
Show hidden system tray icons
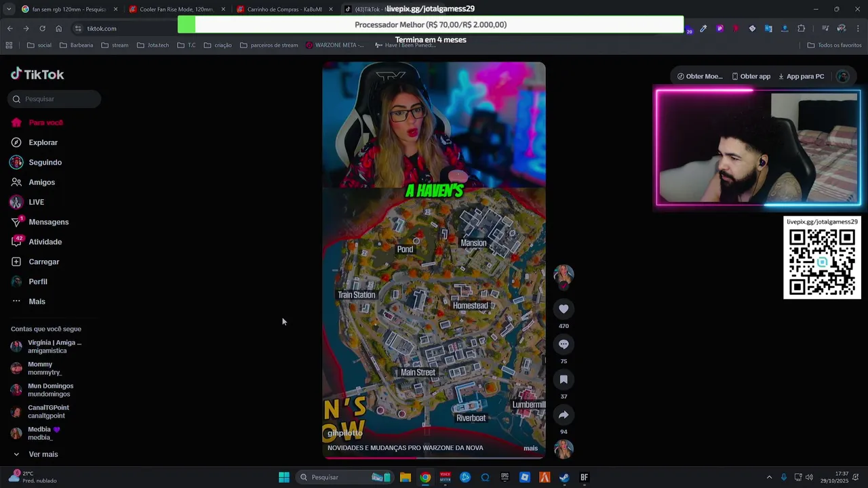tap(769, 477)
